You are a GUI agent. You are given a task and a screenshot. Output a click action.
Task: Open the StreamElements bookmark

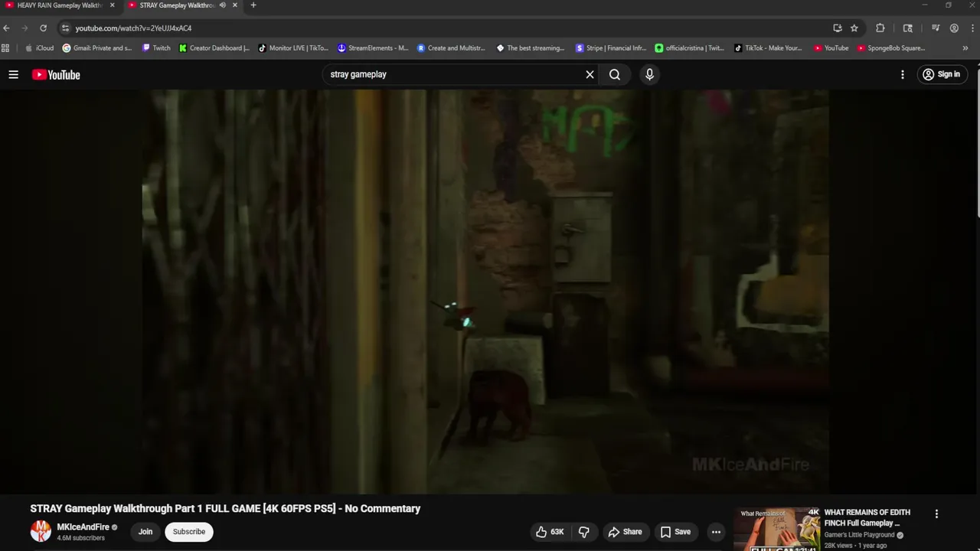[373, 48]
